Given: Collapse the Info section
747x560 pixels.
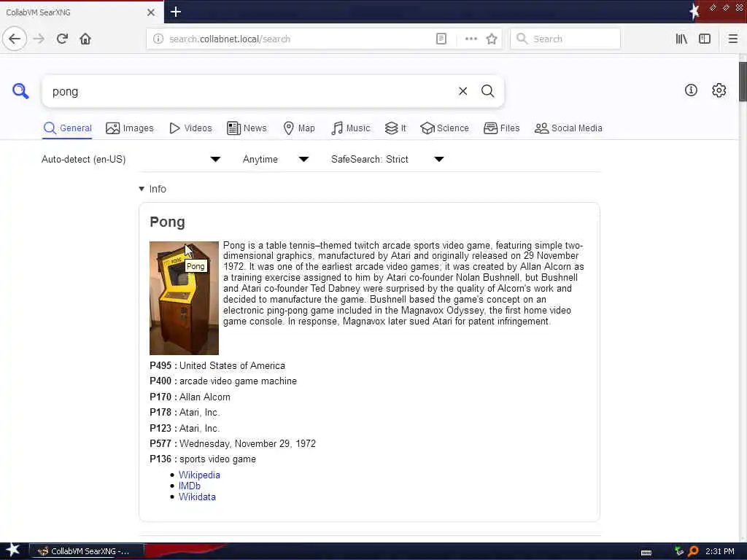Looking at the screenshot, I should click(152, 189).
